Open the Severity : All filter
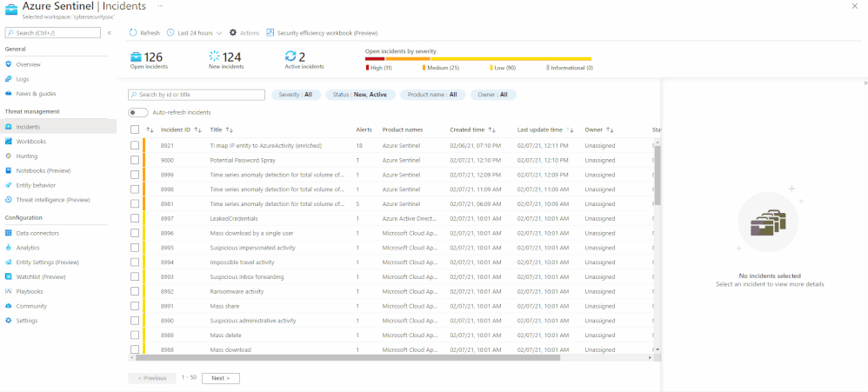Screen dimensions: 868x392 click(295, 95)
